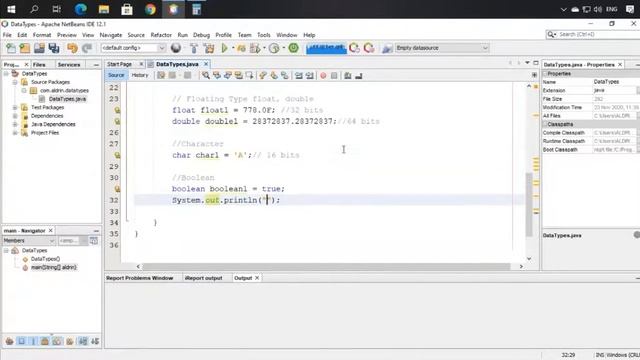Image resolution: width=640 pixels, height=360 pixels.
Task: Click the Undo arrow icon
Action: coord(72,48)
